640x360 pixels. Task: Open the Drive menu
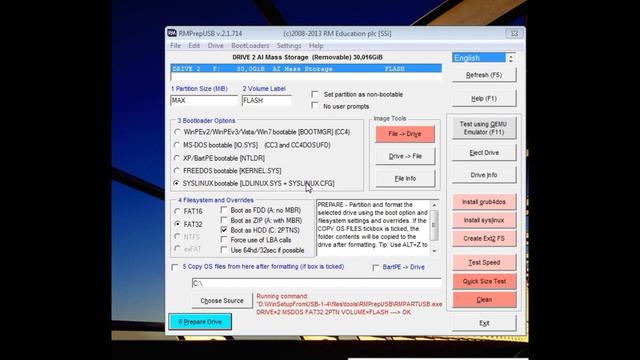click(x=215, y=46)
